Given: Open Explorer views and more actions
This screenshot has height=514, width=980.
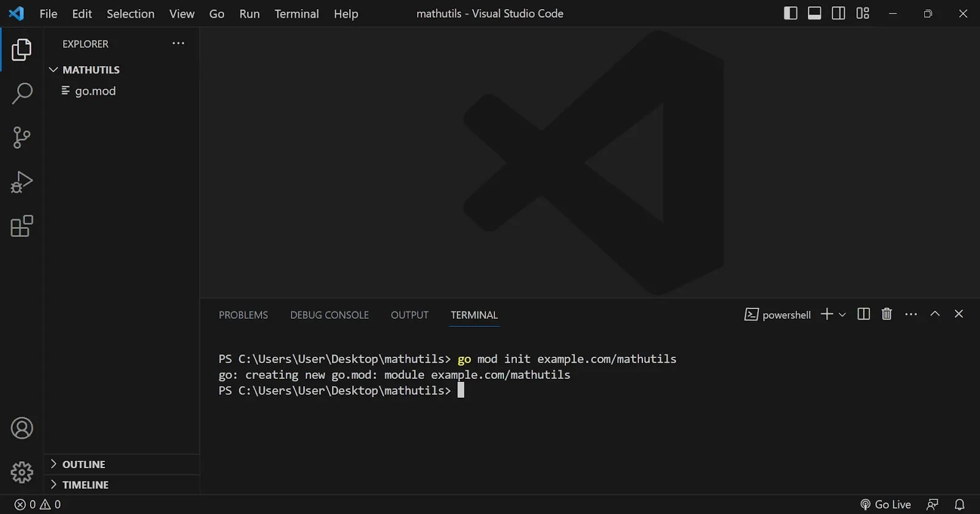Looking at the screenshot, I should coord(178,43).
